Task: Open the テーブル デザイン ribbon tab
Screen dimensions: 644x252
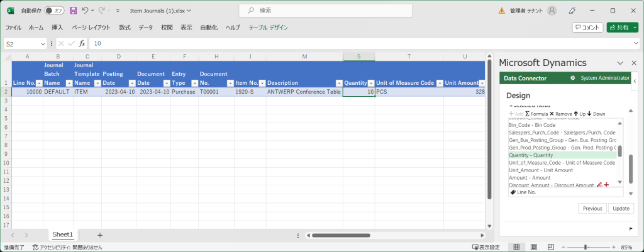Action: (x=268, y=28)
